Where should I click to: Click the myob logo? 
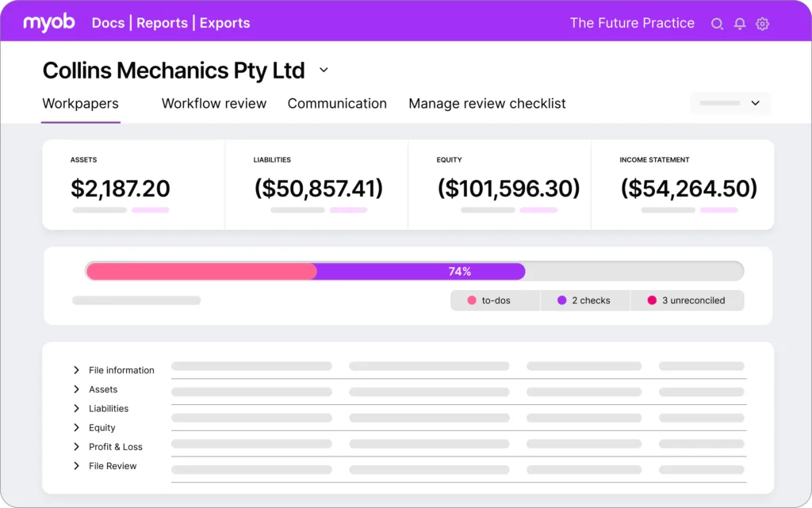coord(49,22)
